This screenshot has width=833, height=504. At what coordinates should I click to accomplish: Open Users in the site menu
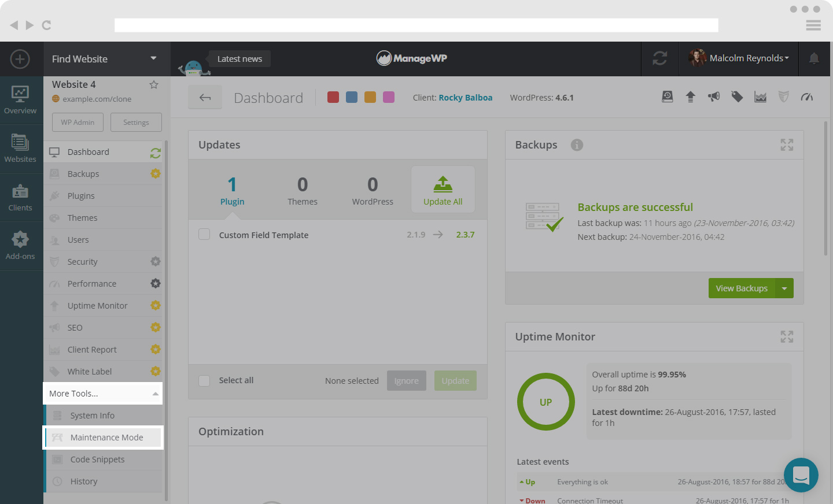coord(103,240)
